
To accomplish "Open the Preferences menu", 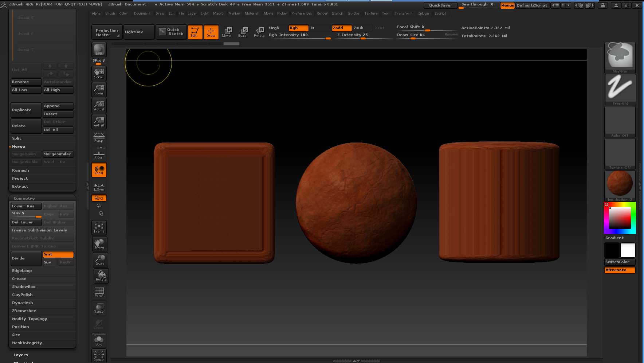I will click(x=302, y=13).
